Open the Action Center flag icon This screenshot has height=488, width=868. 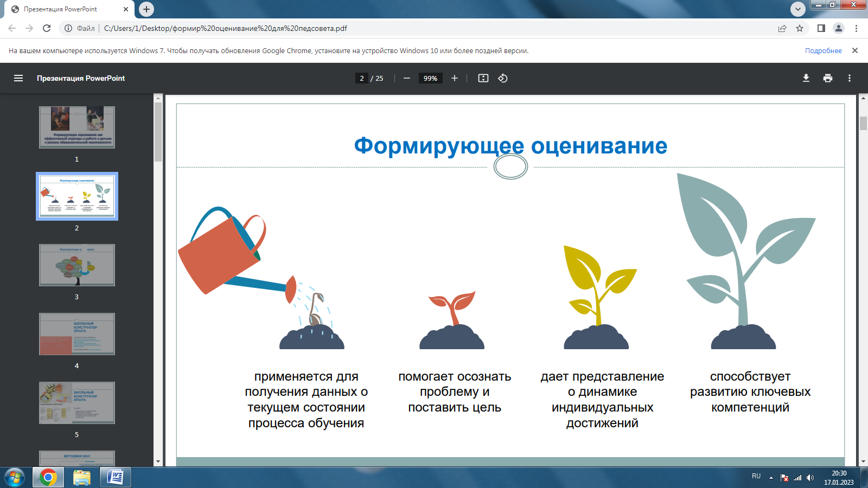point(784,478)
